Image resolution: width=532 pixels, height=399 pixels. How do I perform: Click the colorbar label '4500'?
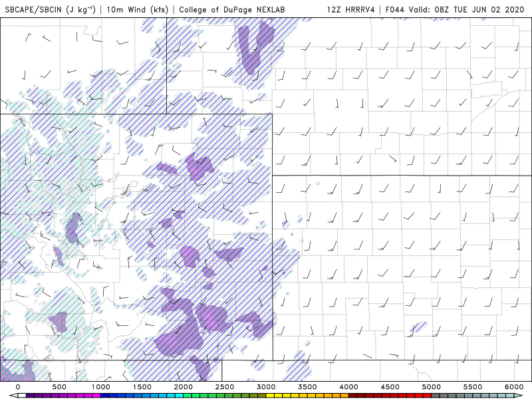point(390,387)
